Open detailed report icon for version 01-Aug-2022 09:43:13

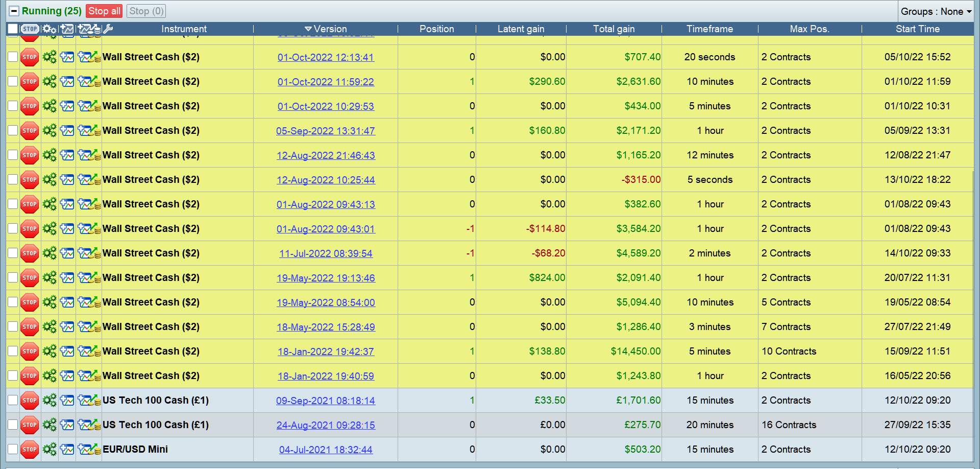pos(89,204)
